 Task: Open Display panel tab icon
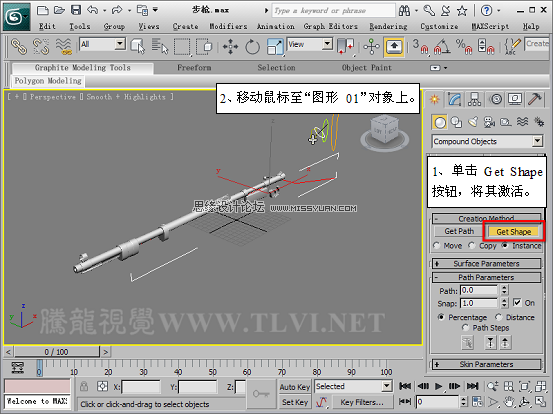tap(515, 99)
